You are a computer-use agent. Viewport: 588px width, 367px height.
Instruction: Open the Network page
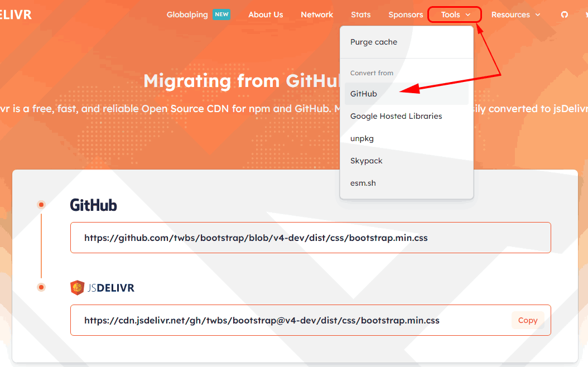click(317, 15)
